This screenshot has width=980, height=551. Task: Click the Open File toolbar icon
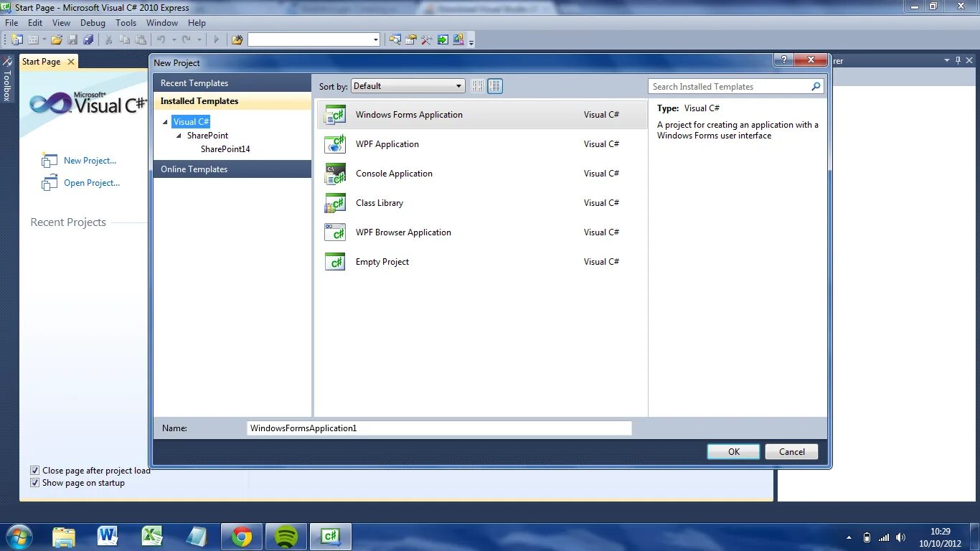coord(56,40)
